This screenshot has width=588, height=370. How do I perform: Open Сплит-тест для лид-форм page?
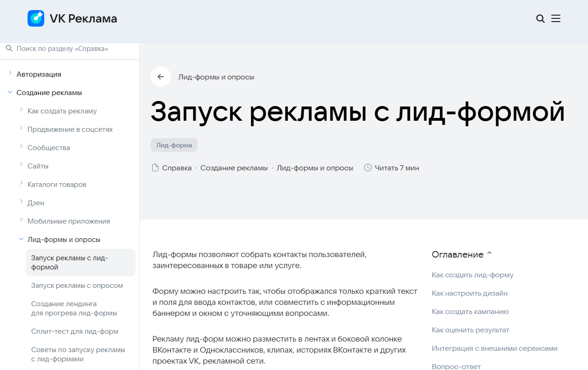pos(75,331)
